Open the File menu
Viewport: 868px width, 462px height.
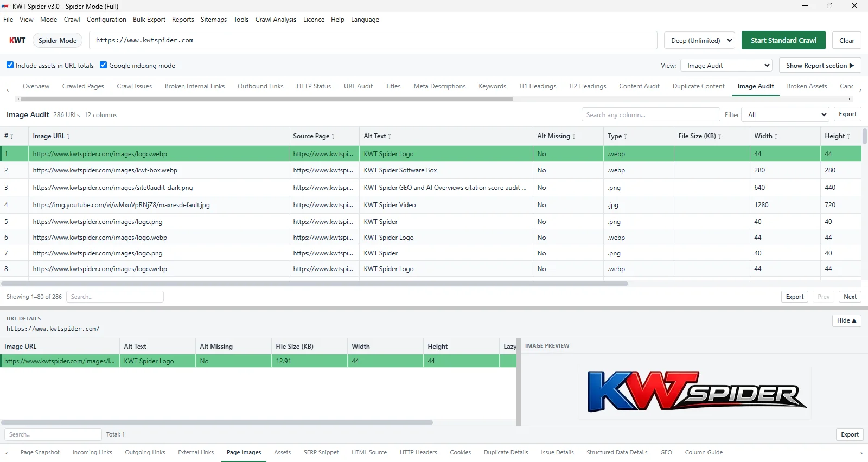click(x=8, y=20)
